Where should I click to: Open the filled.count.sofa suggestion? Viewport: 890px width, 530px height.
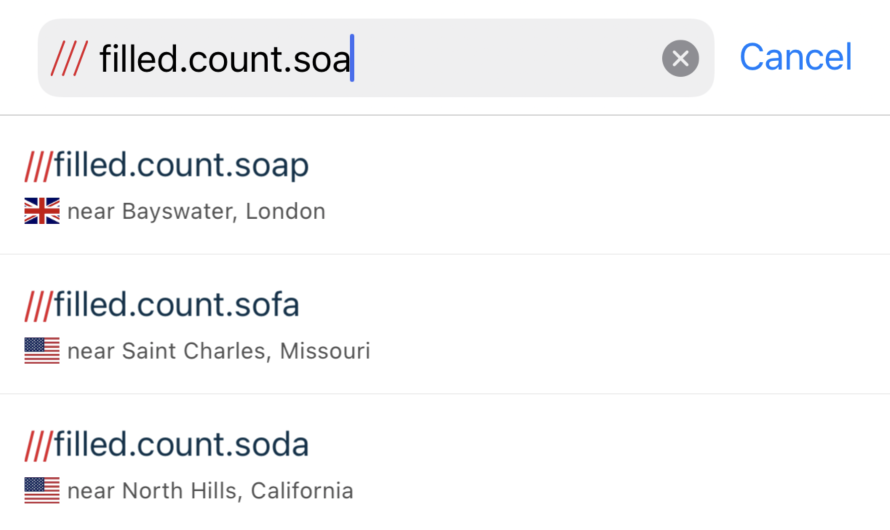445,325
